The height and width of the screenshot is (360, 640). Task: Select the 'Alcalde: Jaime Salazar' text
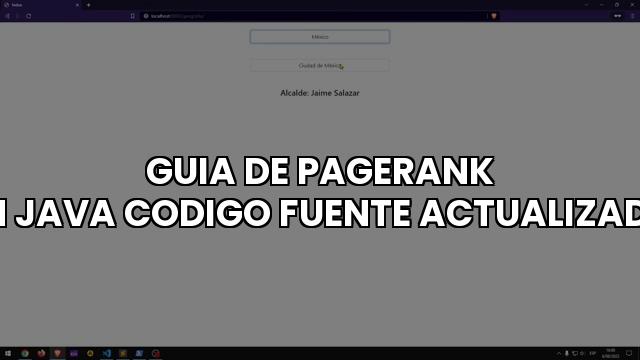(x=320, y=93)
